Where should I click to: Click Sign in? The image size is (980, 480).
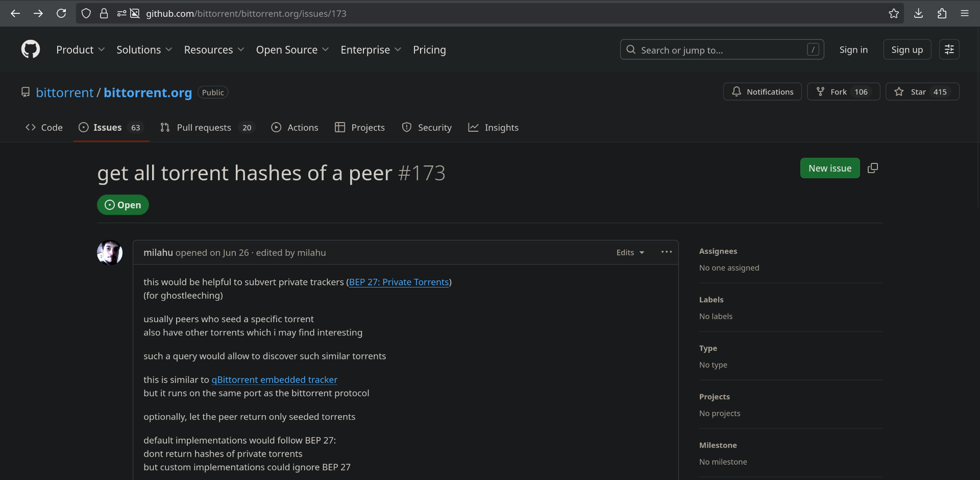tap(853, 50)
